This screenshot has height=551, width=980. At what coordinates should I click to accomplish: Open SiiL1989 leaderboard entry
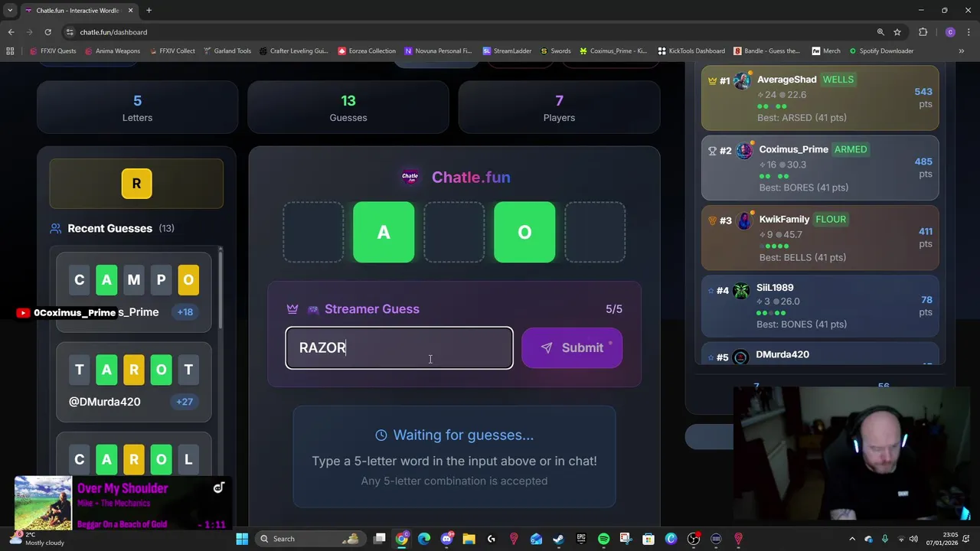820,306
